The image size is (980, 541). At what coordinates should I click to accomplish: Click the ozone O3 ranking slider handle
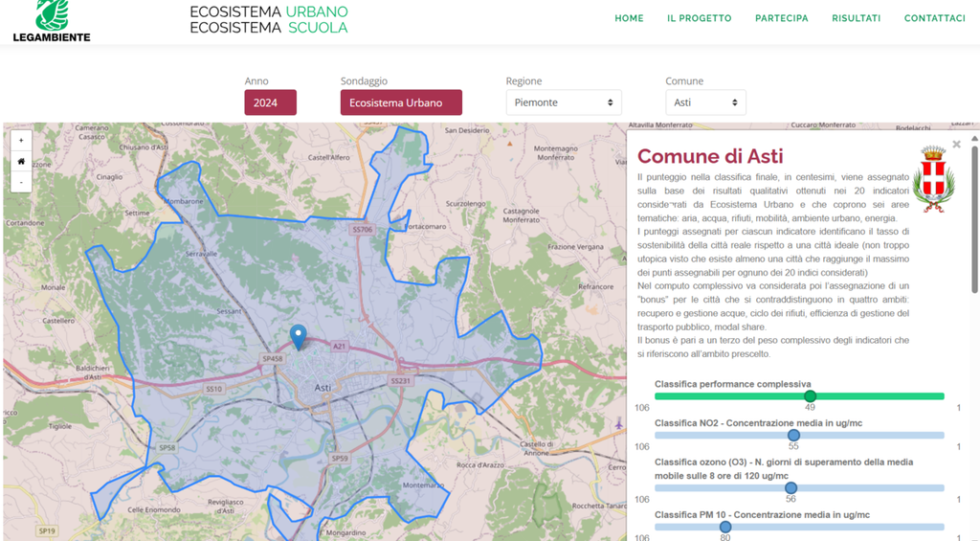[x=791, y=488]
